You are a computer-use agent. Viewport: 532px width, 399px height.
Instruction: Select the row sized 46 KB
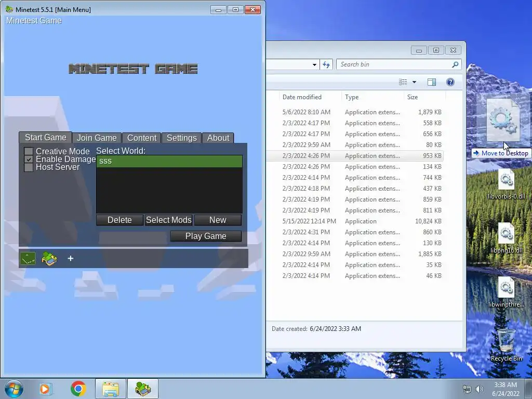[354, 276]
